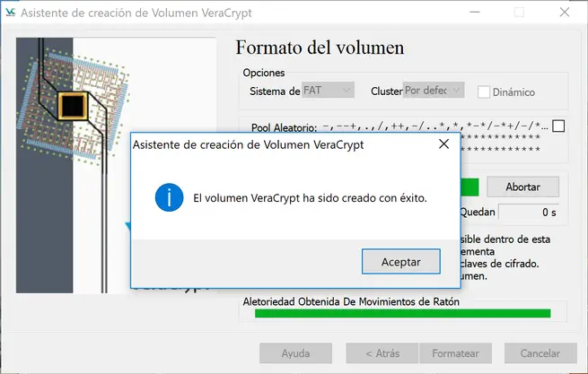The image size is (588, 374).
Task: Click the Aletoriedad Obtenida De Movimientos label
Action: 351,301
